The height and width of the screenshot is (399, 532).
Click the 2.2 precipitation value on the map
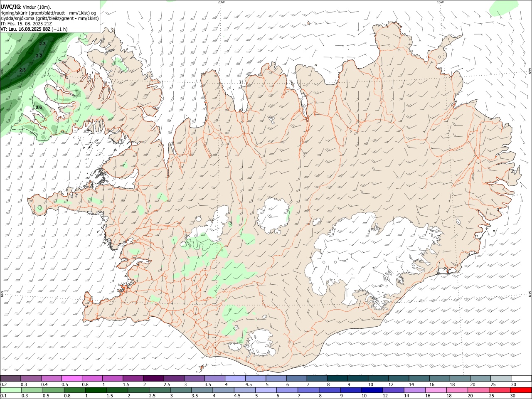pos(39,56)
